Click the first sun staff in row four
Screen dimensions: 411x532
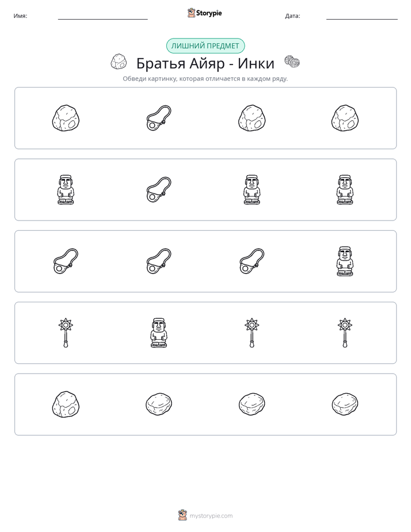[x=66, y=333]
